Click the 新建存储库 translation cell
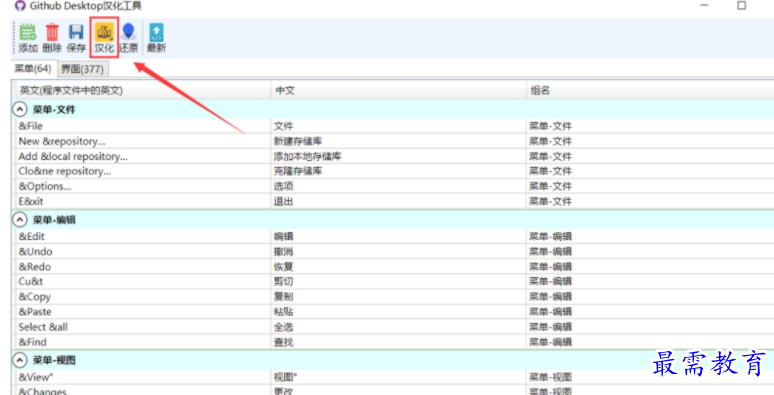Screen dimensions: 774x395 pos(398,142)
